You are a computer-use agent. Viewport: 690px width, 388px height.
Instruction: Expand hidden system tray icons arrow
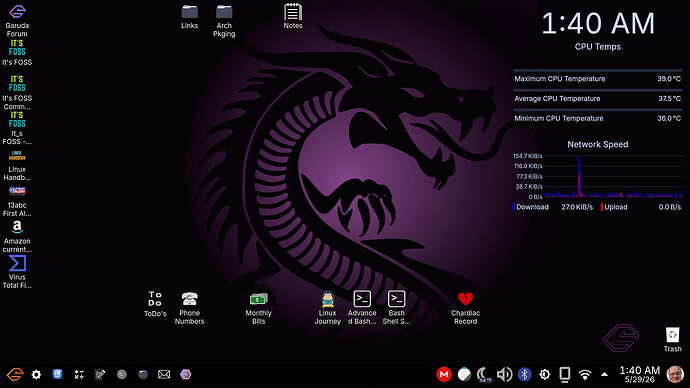[x=605, y=374]
